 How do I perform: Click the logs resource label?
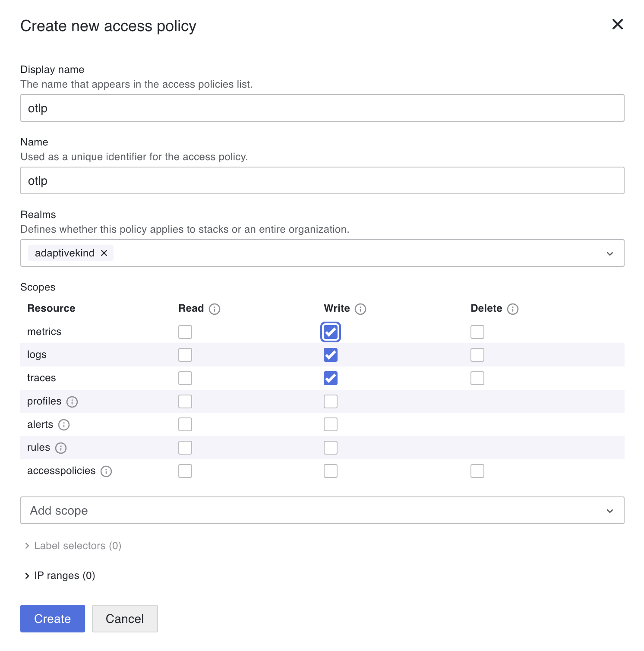(x=37, y=355)
